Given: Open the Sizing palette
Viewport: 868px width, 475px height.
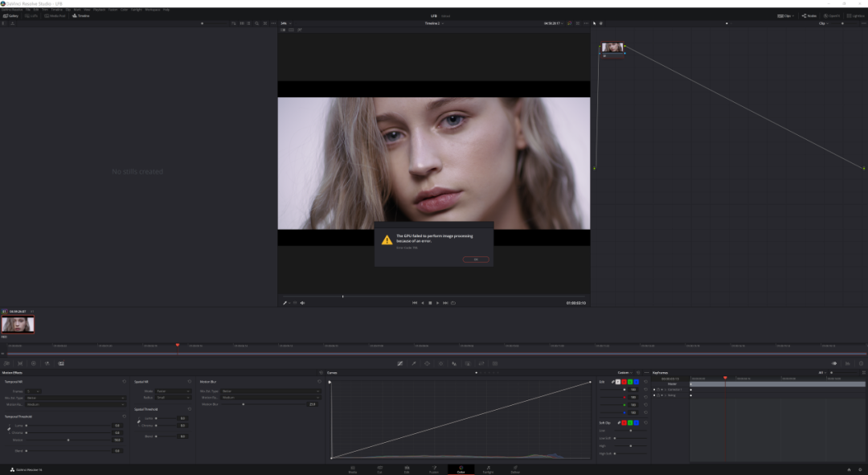Looking at the screenshot, I should click(x=481, y=364).
